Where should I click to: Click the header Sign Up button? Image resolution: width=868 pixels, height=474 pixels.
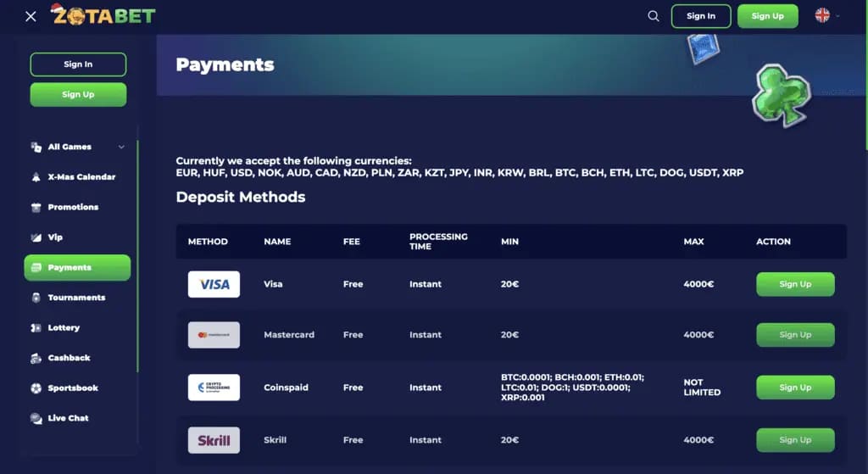pyautogui.click(x=767, y=16)
